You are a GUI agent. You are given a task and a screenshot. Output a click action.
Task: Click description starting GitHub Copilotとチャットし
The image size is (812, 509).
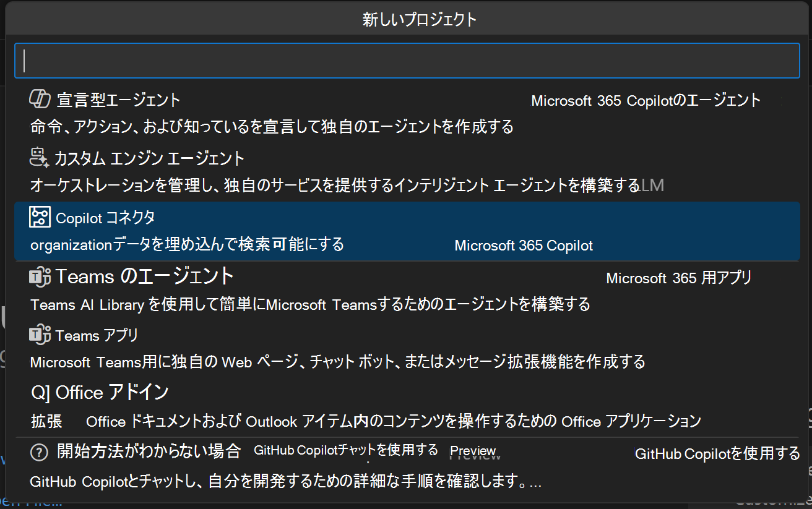[x=286, y=482]
